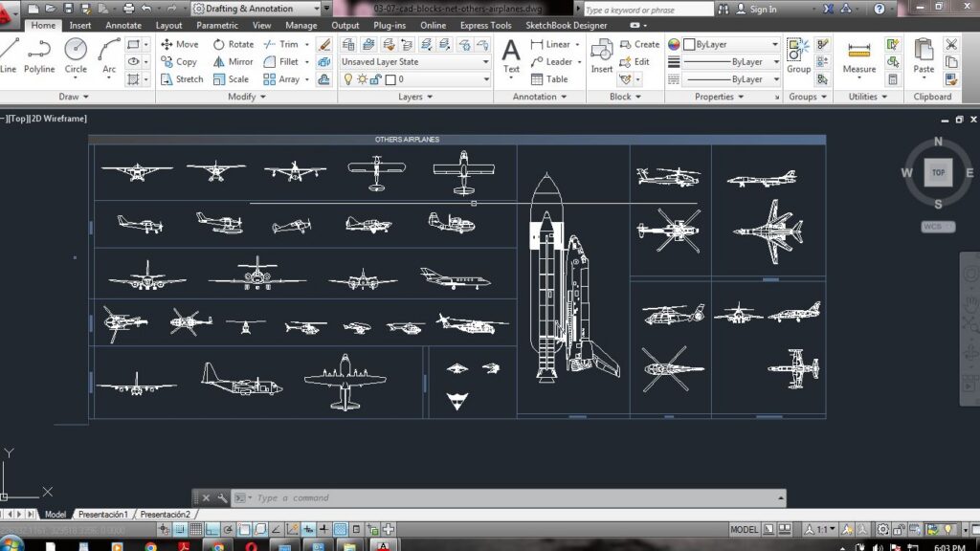Click the Group objects icon
The image size is (980, 551).
click(x=798, y=55)
